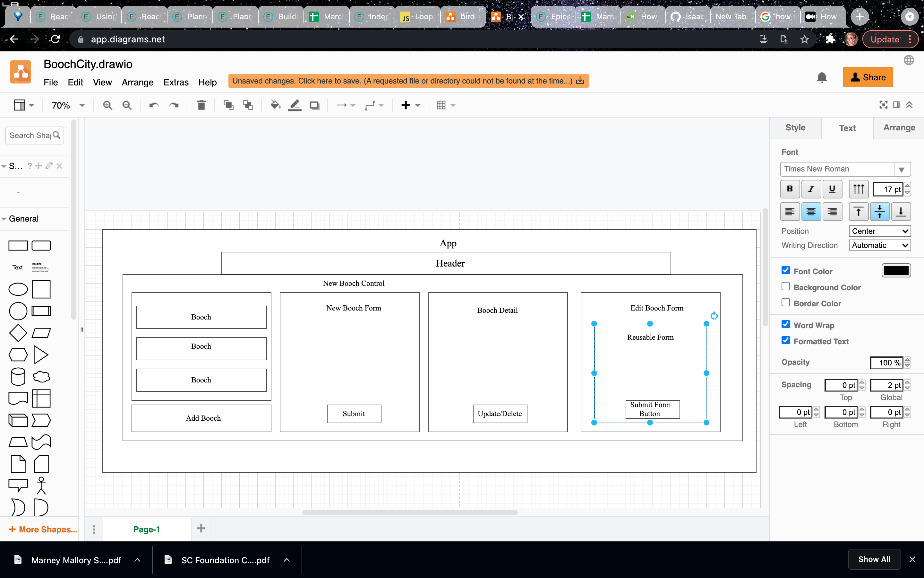The height and width of the screenshot is (578, 924).
Task: Undo the last action
Action: tap(154, 105)
